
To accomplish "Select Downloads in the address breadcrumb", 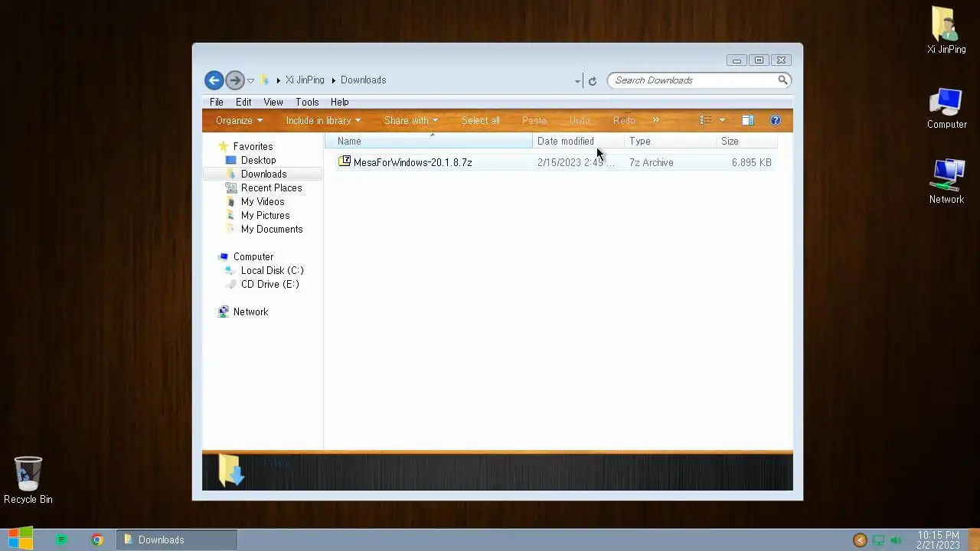I will point(363,80).
